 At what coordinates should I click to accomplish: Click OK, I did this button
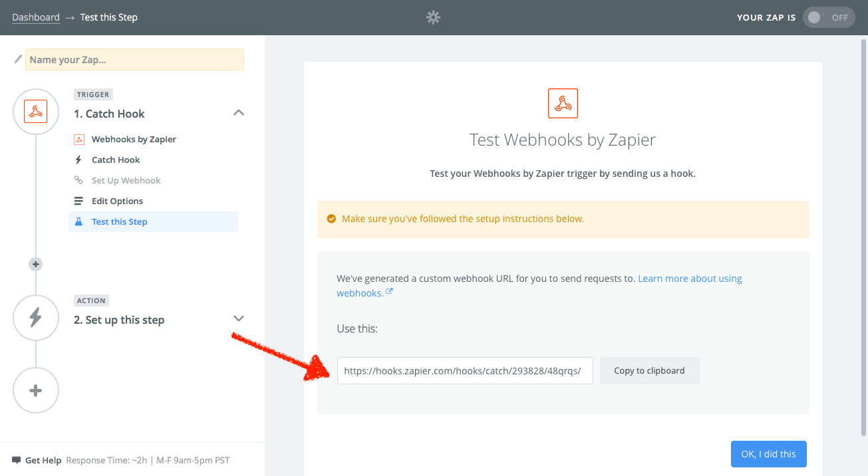768,454
